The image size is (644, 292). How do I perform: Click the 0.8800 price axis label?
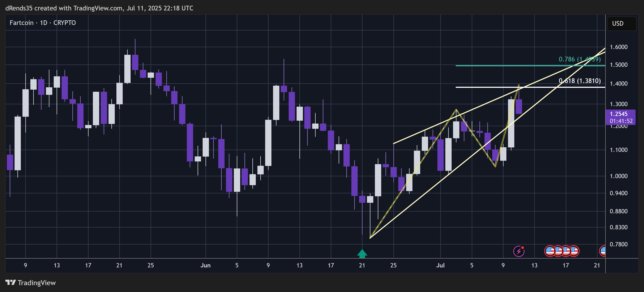pyautogui.click(x=619, y=211)
